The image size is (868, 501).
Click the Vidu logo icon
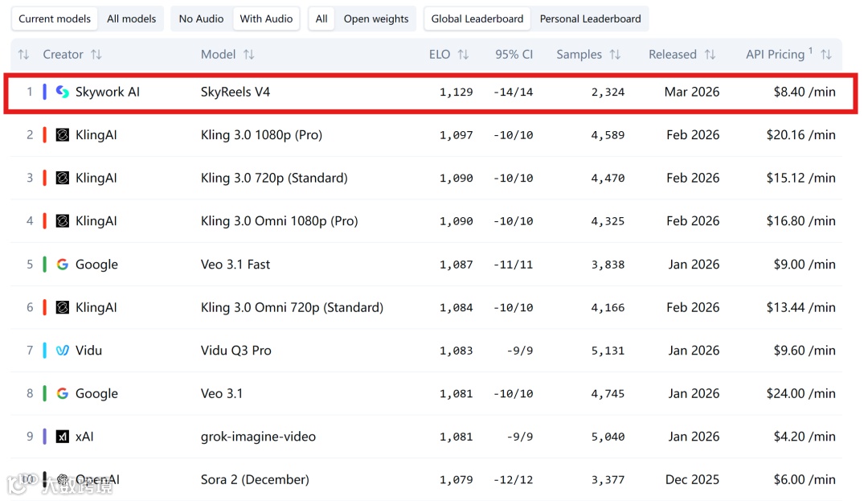click(63, 351)
